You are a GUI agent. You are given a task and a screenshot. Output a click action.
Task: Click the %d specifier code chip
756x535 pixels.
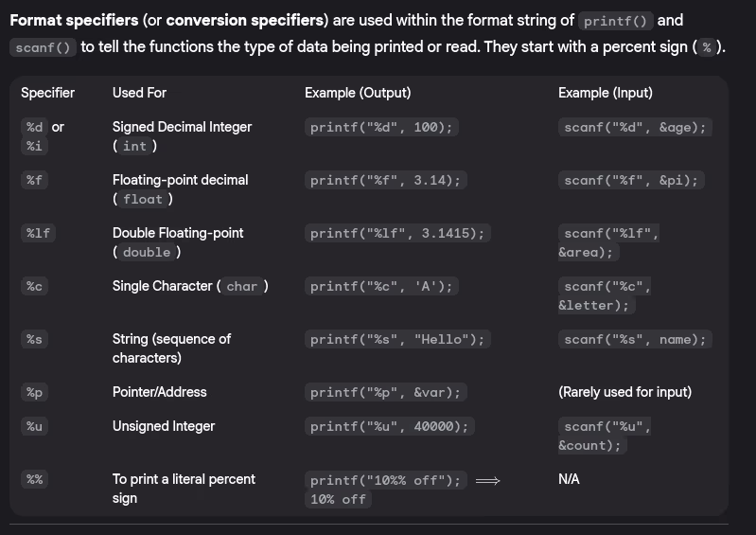[x=35, y=127]
